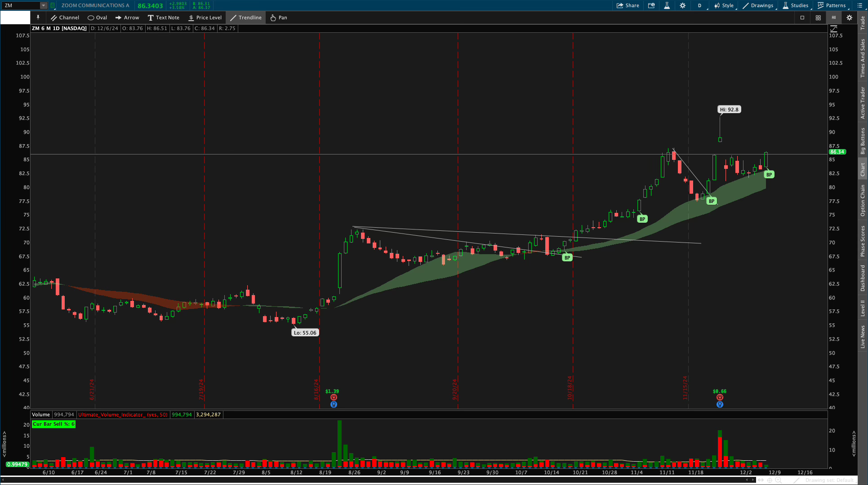Screen dimensions: 868x485
Task: Activate the Pan hand tool
Action: pos(278,18)
